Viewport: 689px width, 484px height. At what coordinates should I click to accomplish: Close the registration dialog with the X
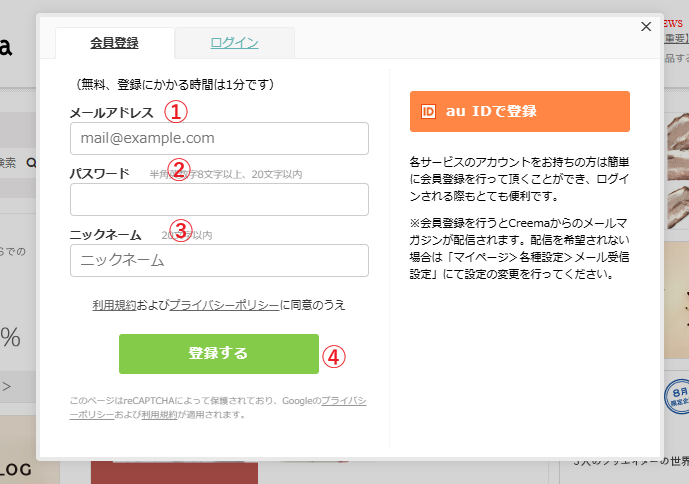click(x=646, y=27)
